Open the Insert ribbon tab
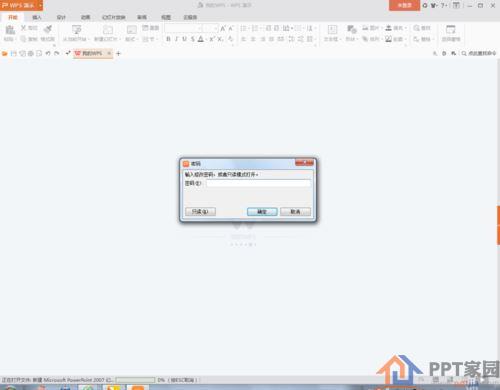Image resolution: width=500 pixels, height=390 pixels. click(37, 17)
